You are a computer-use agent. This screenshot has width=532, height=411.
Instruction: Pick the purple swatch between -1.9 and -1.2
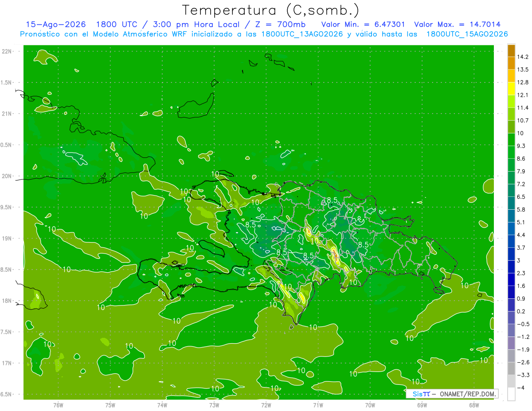coord(511,343)
